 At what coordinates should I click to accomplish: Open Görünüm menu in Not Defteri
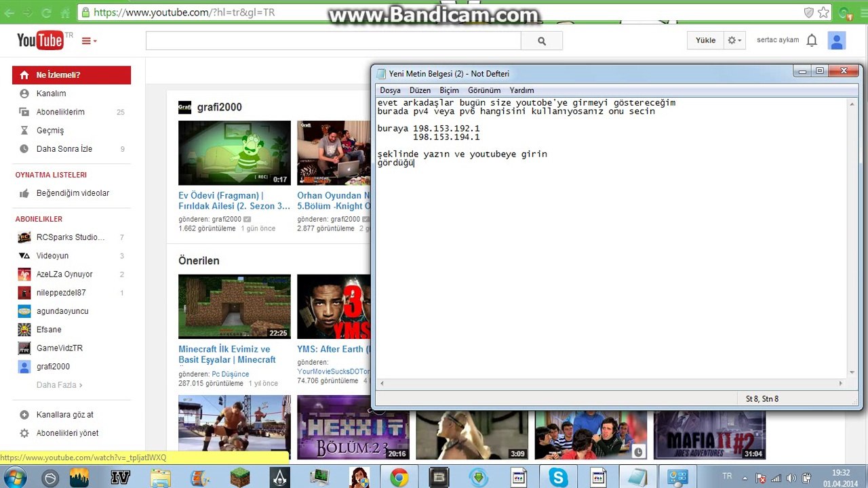484,90
